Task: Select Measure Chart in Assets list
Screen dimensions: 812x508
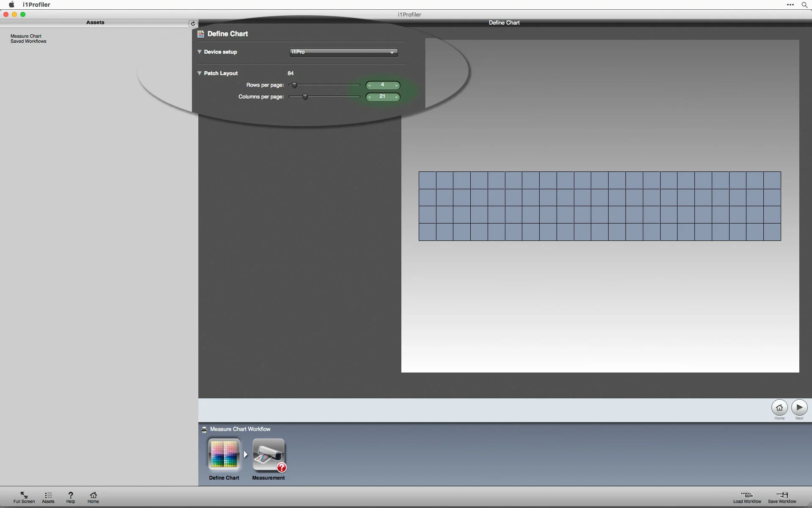Action: 26,36
